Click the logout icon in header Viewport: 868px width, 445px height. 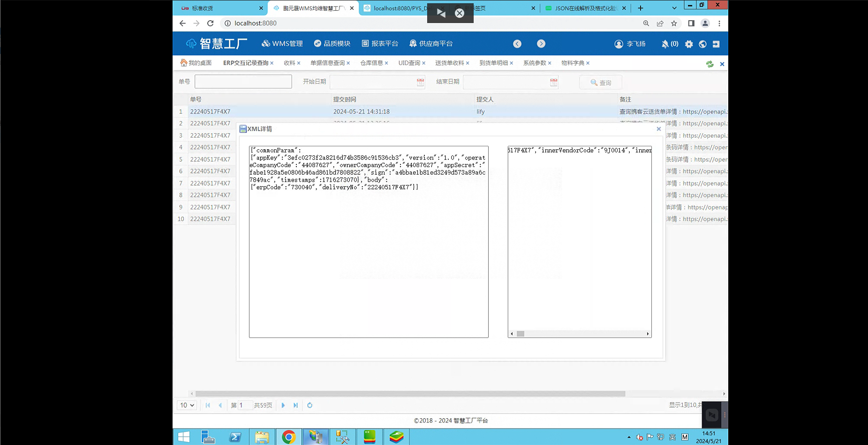[716, 44]
